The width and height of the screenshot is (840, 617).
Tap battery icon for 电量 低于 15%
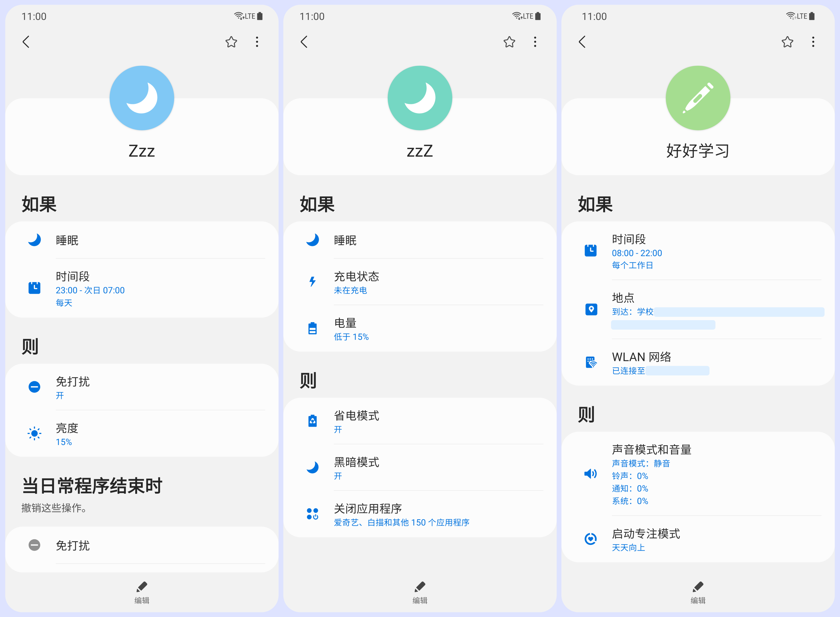pos(313,329)
